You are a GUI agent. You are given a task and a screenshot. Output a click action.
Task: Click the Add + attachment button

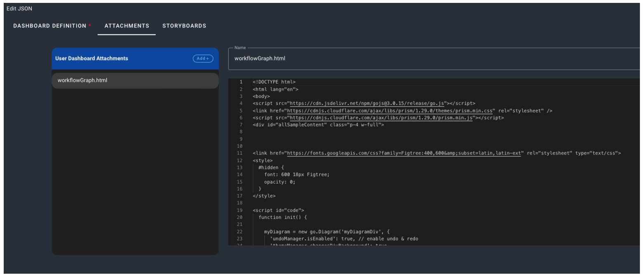[203, 59]
